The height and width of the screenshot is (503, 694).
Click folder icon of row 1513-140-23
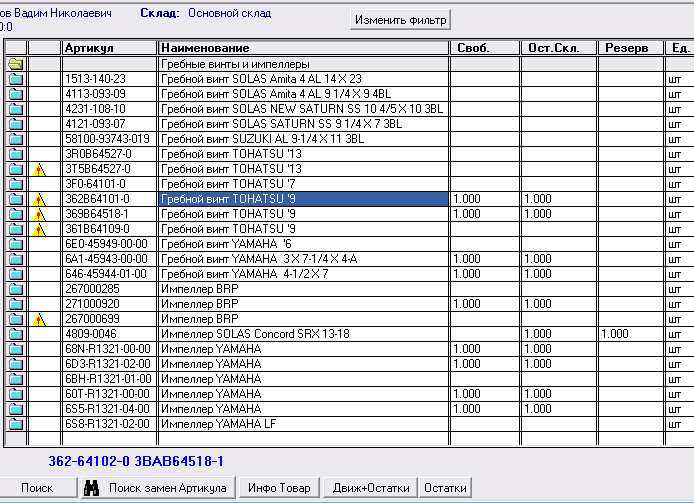[x=15, y=79]
